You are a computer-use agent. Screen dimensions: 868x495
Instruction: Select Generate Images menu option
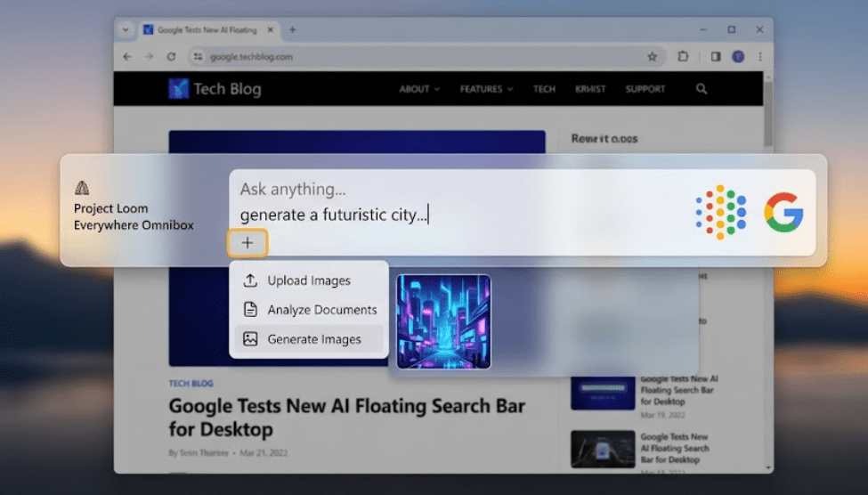pos(309,339)
